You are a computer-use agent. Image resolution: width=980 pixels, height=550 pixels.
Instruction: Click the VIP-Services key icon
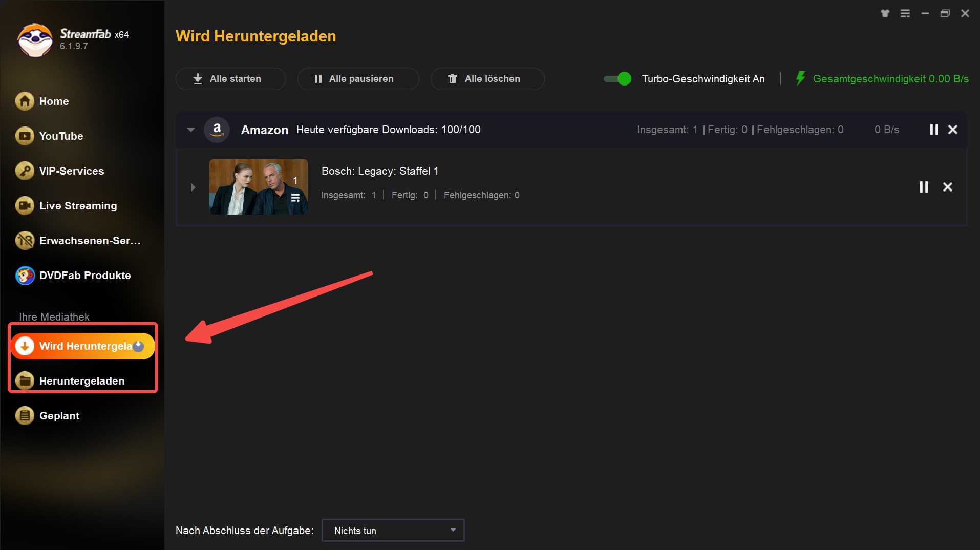[25, 171]
